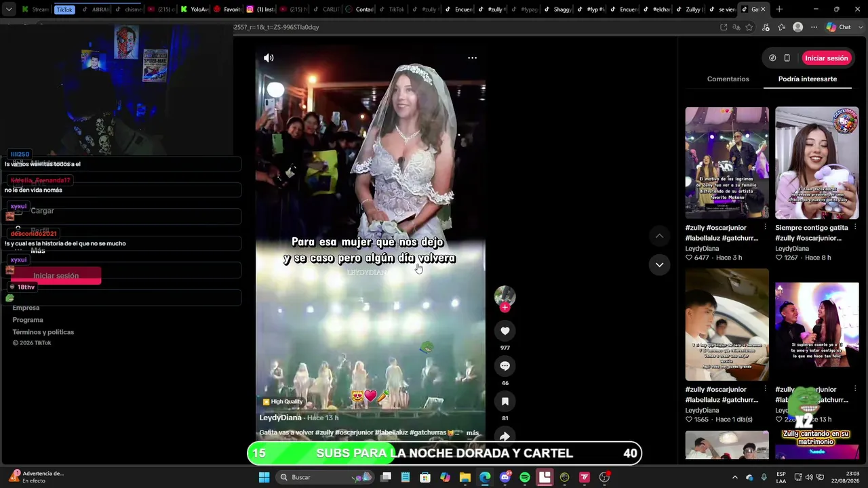This screenshot has height=488, width=868.
Task: Switch to the #elchar browser tab
Action: tap(657, 9)
